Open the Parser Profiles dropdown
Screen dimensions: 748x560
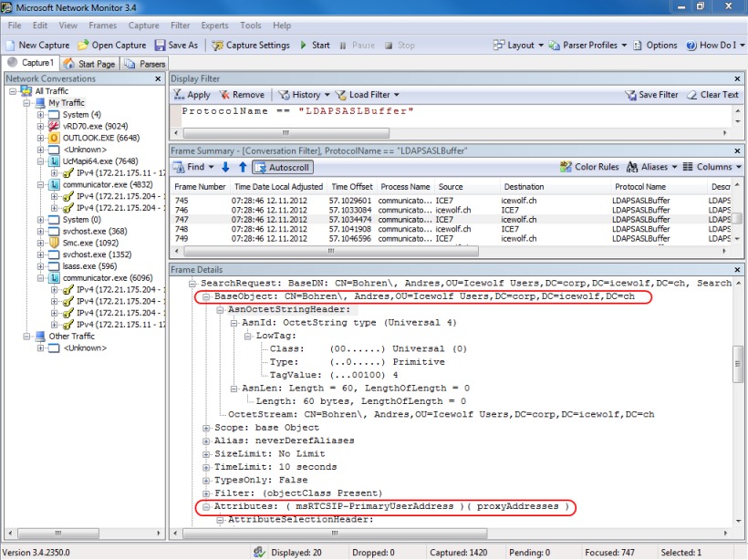587,46
